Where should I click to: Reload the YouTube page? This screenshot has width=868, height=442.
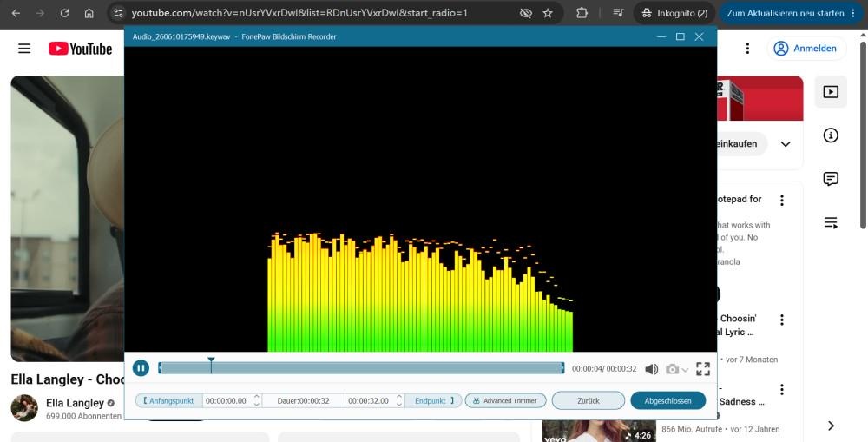(64, 13)
